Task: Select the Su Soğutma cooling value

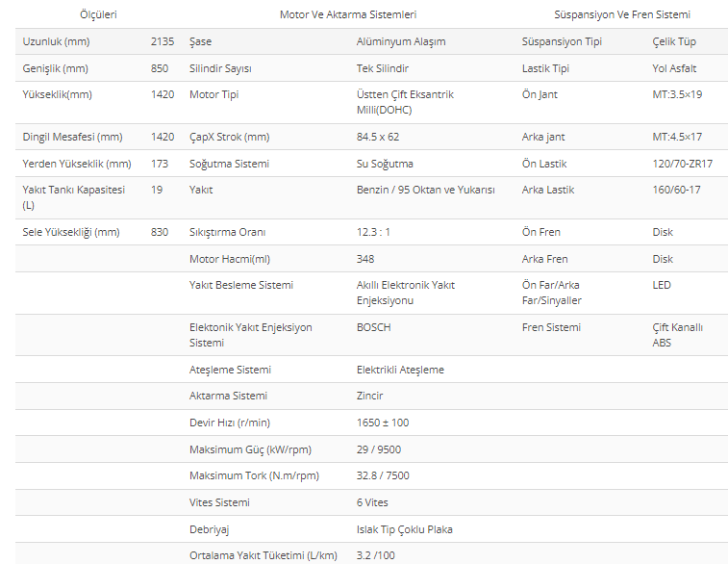Action: point(385,164)
